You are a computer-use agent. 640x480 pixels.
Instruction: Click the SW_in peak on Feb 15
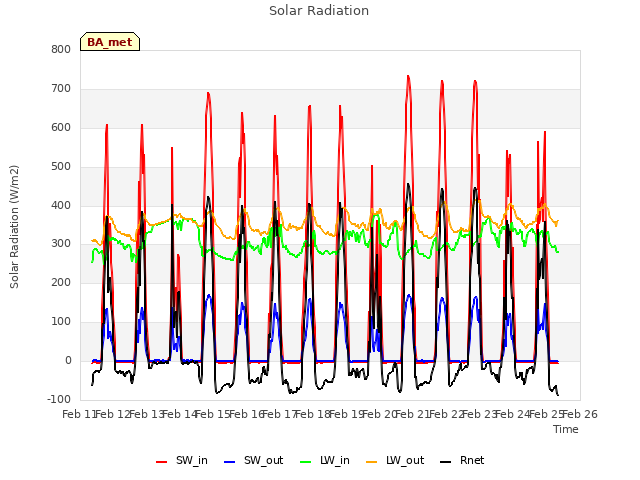208,93
